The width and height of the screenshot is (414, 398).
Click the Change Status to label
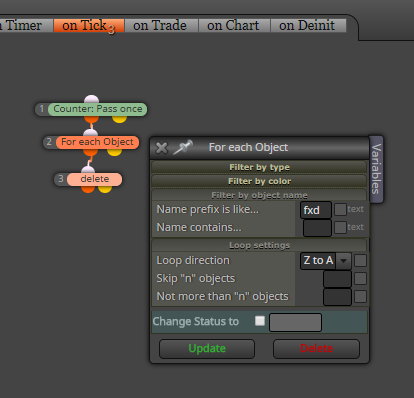coord(196,321)
